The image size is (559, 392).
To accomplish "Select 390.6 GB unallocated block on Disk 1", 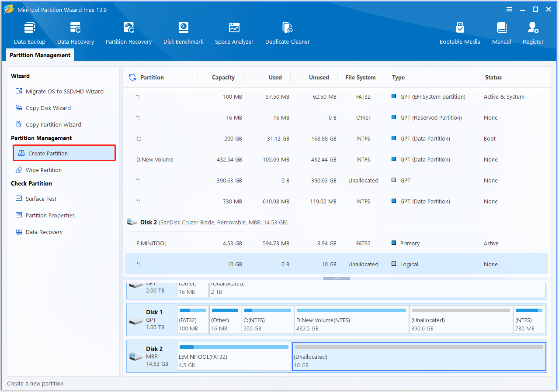I will pyautogui.click(x=461, y=320).
